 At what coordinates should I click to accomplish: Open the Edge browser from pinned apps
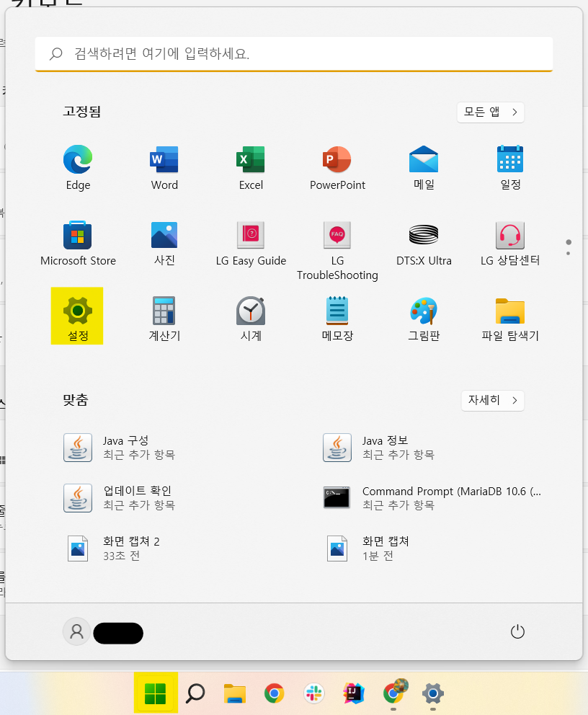pos(78,167)
